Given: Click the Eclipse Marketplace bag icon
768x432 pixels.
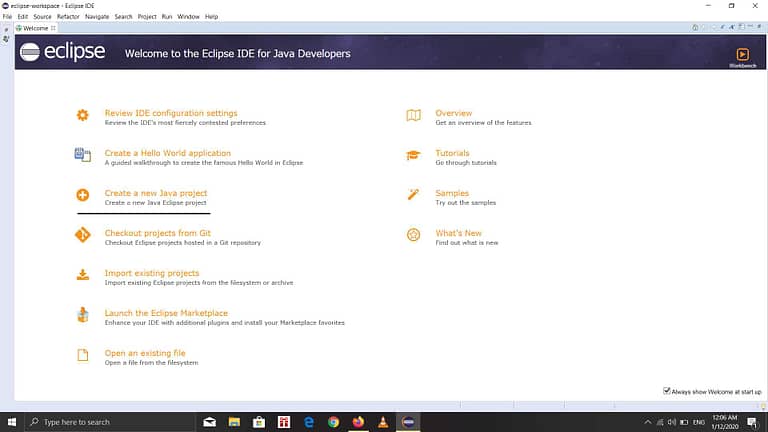Looking at the screenshot, I should pyautogui.click(x=83, y=314).
